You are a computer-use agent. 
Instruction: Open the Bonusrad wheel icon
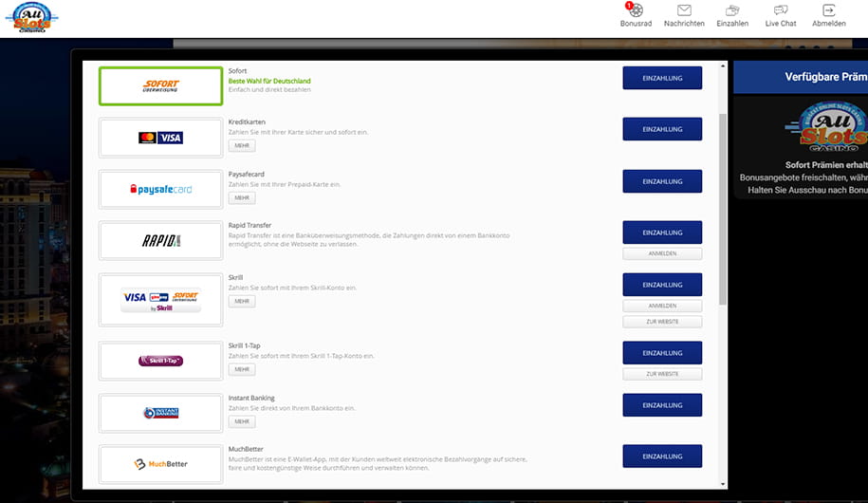coord(636,10)
